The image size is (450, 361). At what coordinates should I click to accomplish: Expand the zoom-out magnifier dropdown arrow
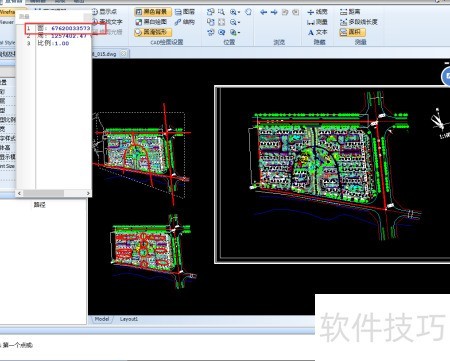[239, 23]
